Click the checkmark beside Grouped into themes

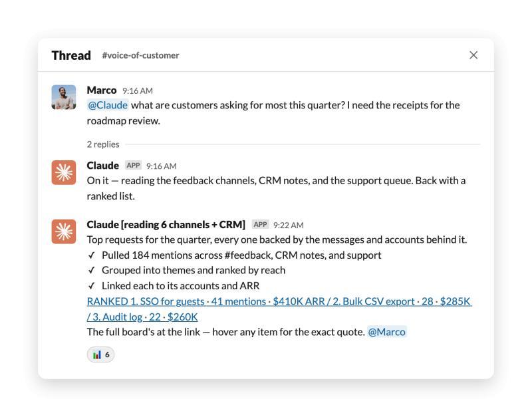(x=91, y=271)
